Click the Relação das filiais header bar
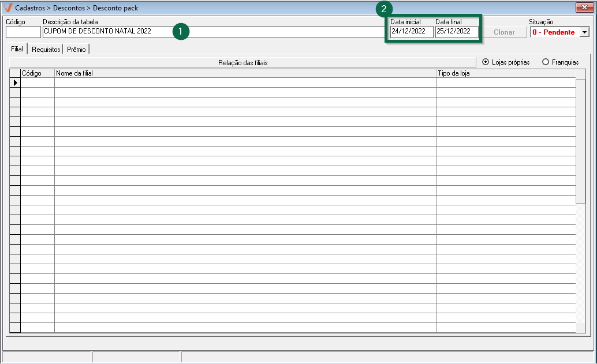Image resolution: width=597 pixels, height=364 pixels. 242,63
